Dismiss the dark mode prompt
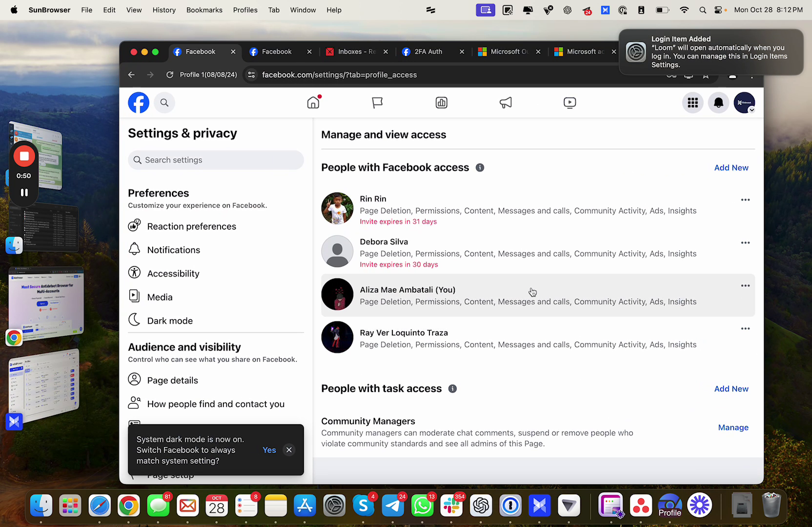 (x=289, y=450)
